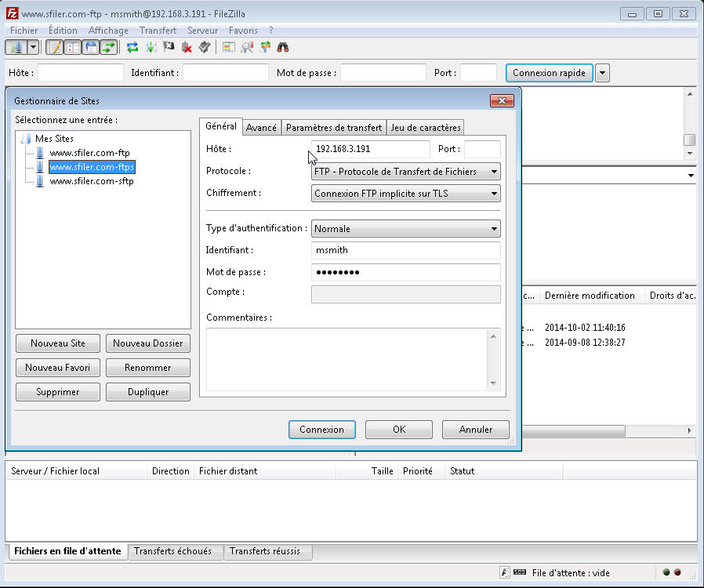Refresh the file and folder lists
704x588 pixels.
pyautogui.click(x=132, y=47)
